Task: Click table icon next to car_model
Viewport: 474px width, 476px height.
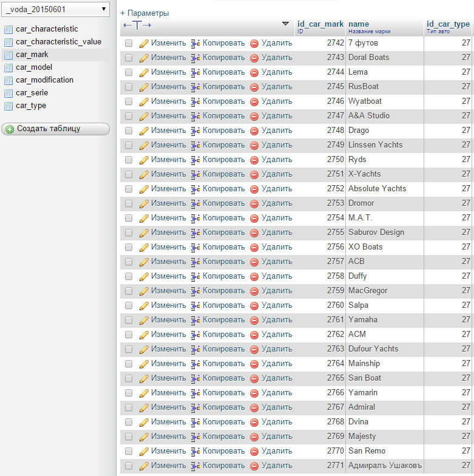Action: [x=8, y=68]
